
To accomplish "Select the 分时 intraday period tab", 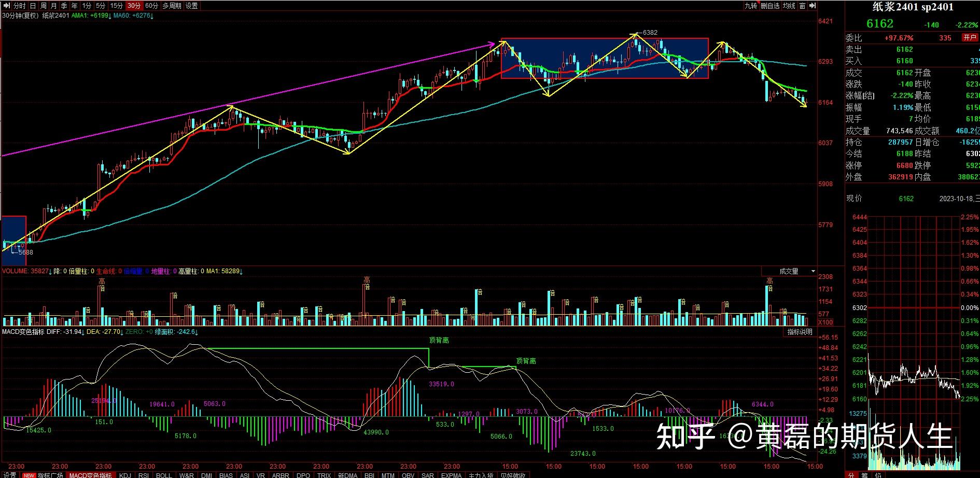I will [19, 6].
